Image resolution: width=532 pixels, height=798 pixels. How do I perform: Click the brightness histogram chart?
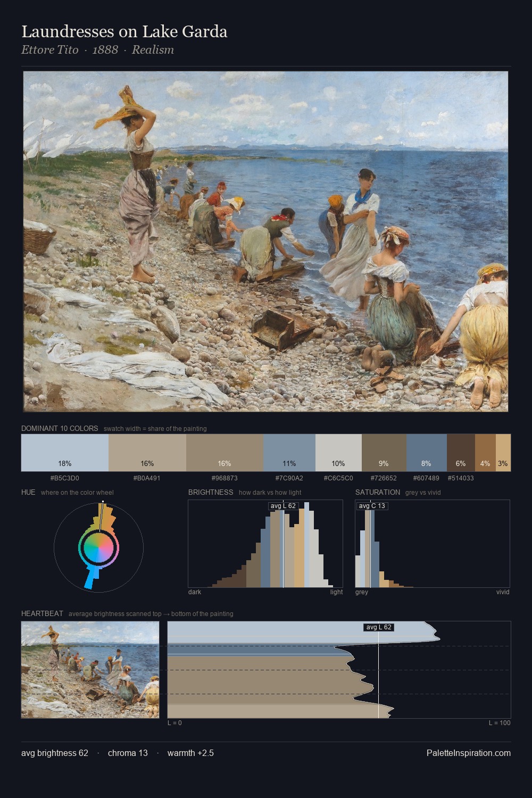pyautogui.click(x=265, y=544)
